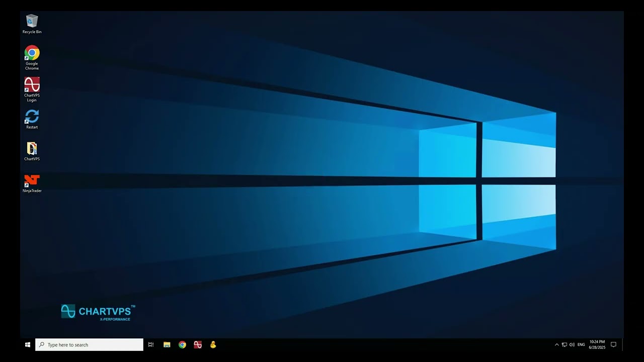The image size is (644, 362).
Task: Open the clock showing 10:24 PM
Action: [x=597, y=345]
